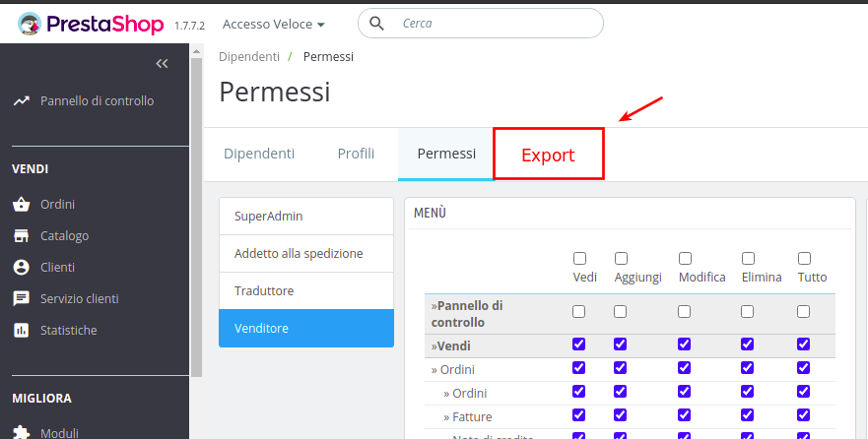The image size is (868, 439).
Task: Open Ordini via the basket icon
Action: tap(21, 205)
